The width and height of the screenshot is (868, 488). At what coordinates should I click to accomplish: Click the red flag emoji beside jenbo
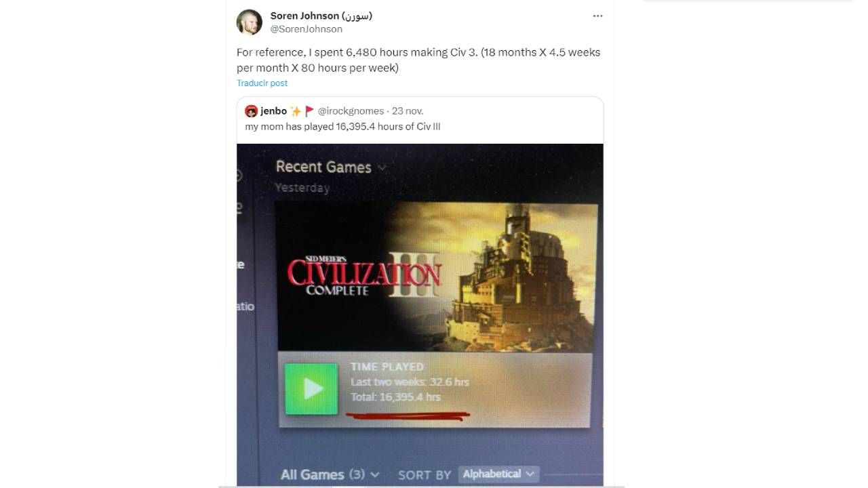(x=309, y=111)
